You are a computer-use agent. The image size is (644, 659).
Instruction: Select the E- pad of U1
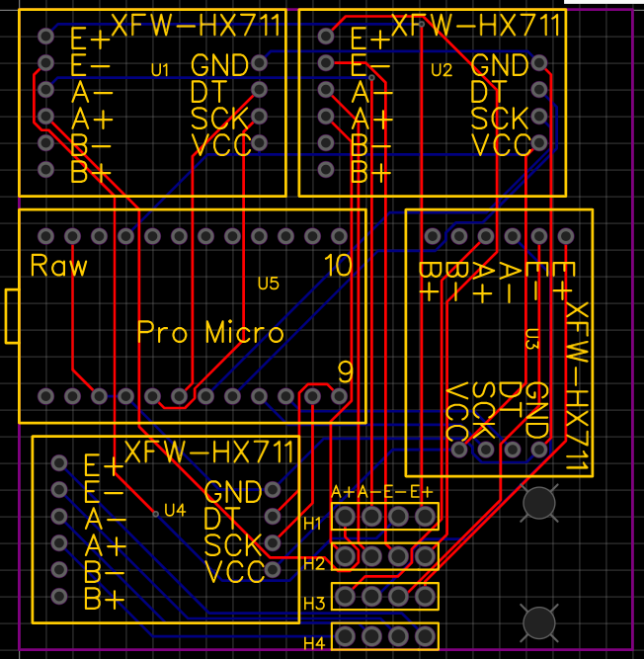coord(45,63)
